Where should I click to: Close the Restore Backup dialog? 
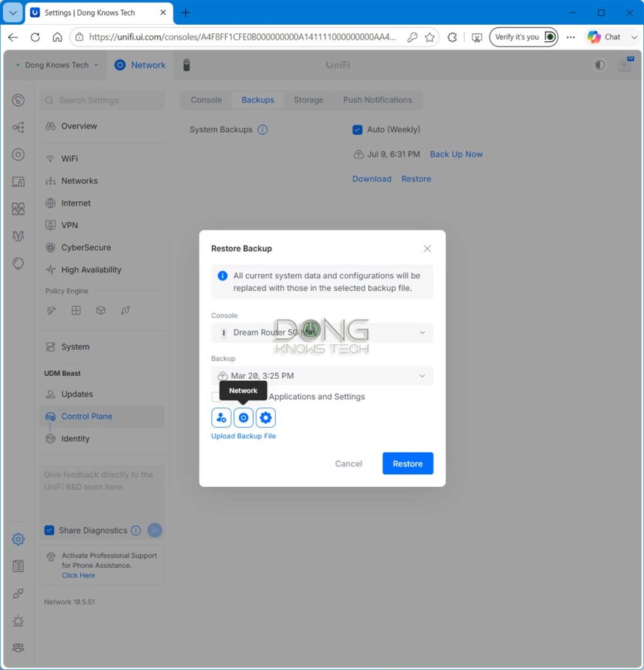click(427, 249)
